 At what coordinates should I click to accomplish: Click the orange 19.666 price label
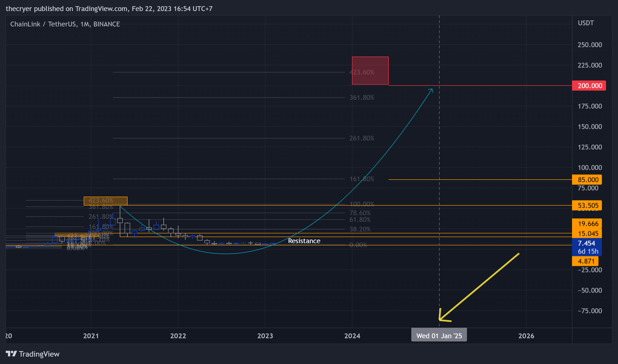click(x=587, y=224)
